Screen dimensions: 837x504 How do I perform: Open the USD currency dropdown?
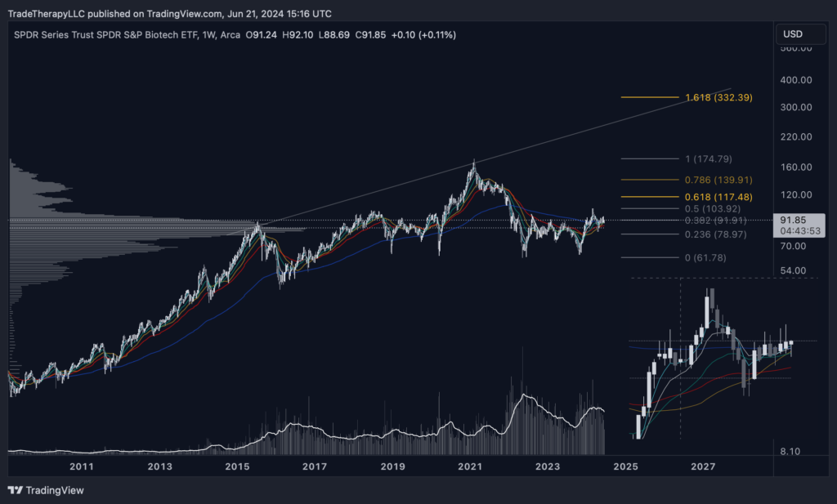coord(792,34)
